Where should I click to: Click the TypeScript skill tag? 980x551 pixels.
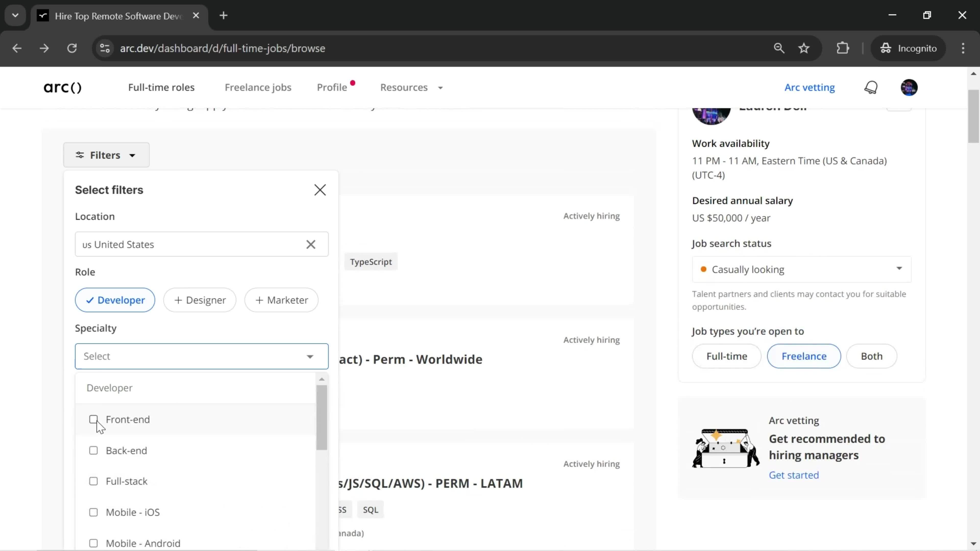point(371,262)
